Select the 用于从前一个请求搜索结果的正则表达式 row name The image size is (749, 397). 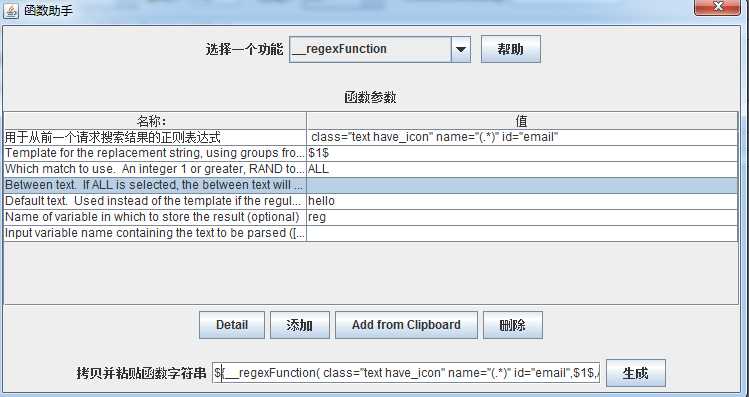[155, 138]
